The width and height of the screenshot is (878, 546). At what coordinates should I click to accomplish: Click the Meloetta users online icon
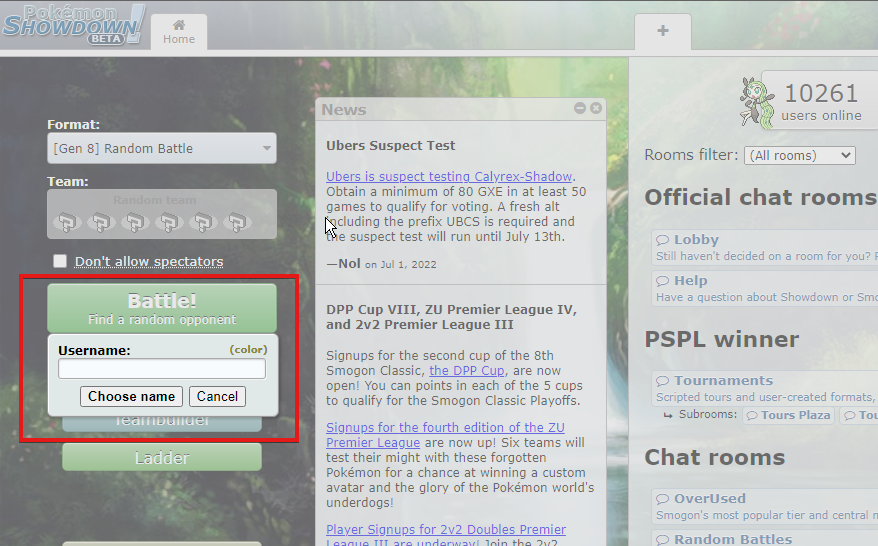756,103
